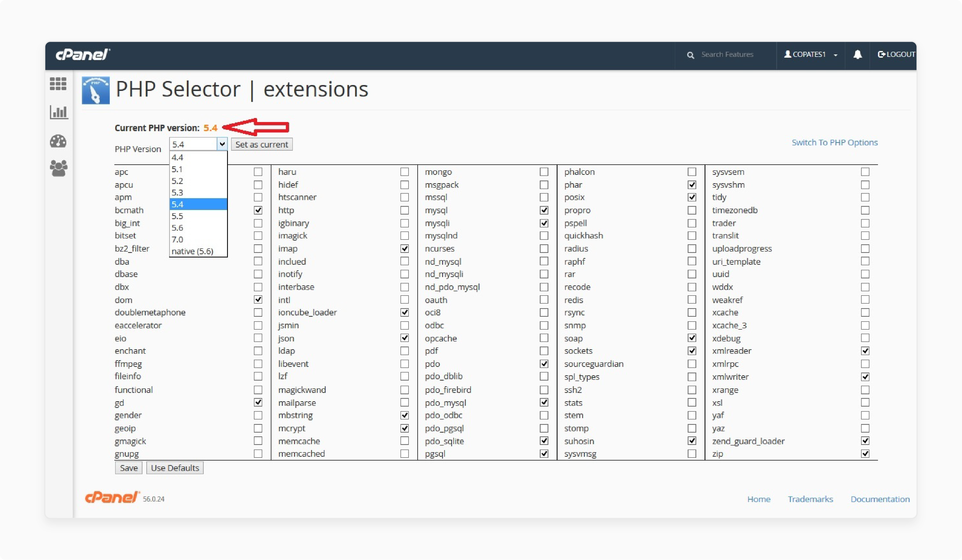Choose 4.4 in the version list
Viewport: 962px width, 560px height.
tap(198, 157)
